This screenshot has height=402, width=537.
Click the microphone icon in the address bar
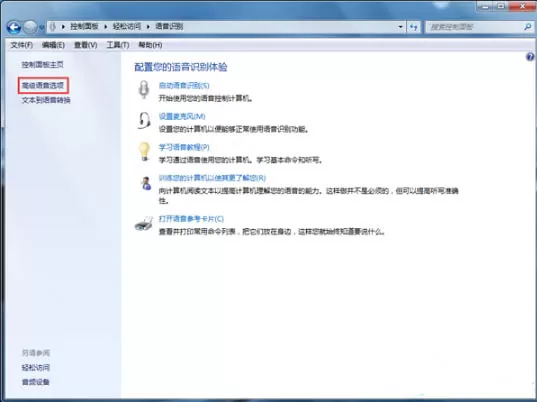53,27
